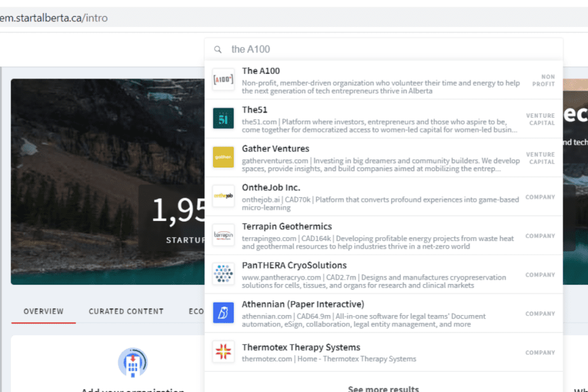Open Athennian blue logo
Screen dimensions: 588x392
(223, 313)
